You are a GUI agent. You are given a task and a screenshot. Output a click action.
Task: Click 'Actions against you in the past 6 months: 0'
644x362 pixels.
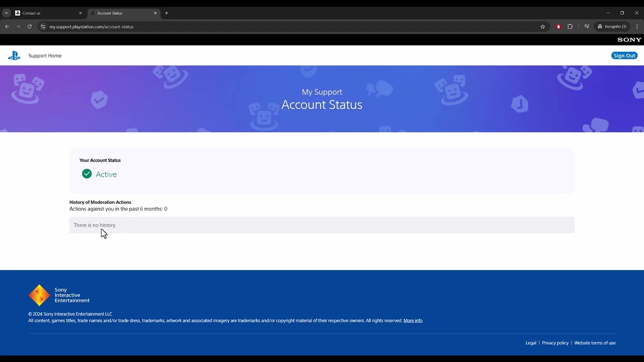coord(118,209)
